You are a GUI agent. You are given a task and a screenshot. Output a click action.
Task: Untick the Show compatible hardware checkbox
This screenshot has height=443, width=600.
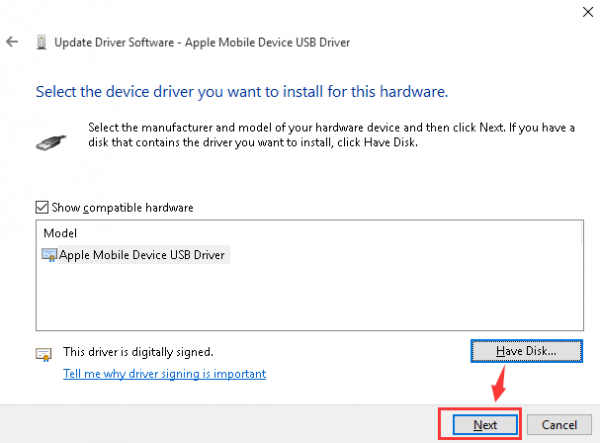[x=42, y=207]
